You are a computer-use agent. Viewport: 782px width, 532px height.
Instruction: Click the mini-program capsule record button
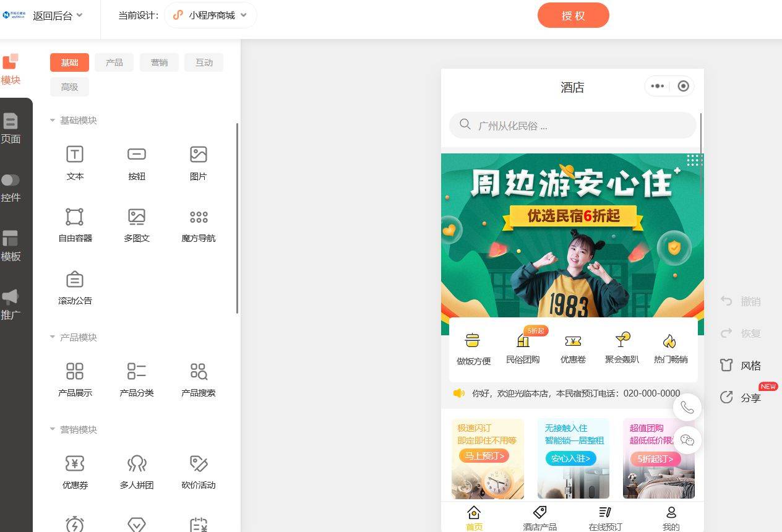(x=683, y=87)
